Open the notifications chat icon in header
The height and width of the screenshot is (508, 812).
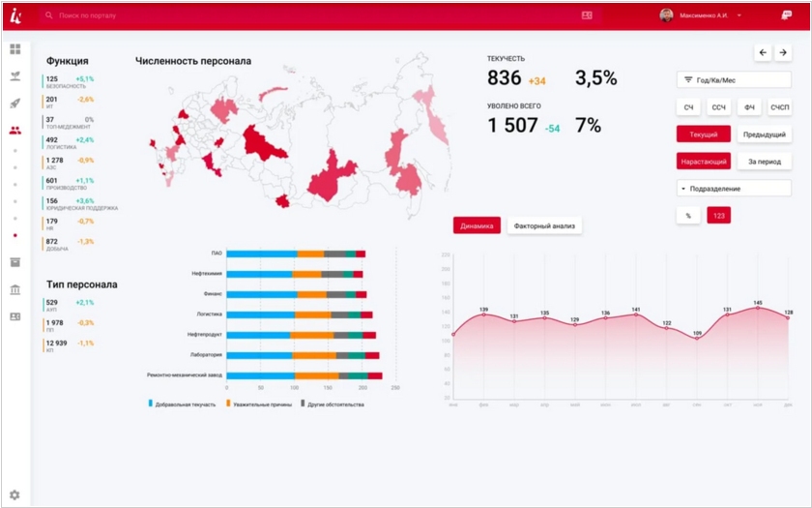786,15
